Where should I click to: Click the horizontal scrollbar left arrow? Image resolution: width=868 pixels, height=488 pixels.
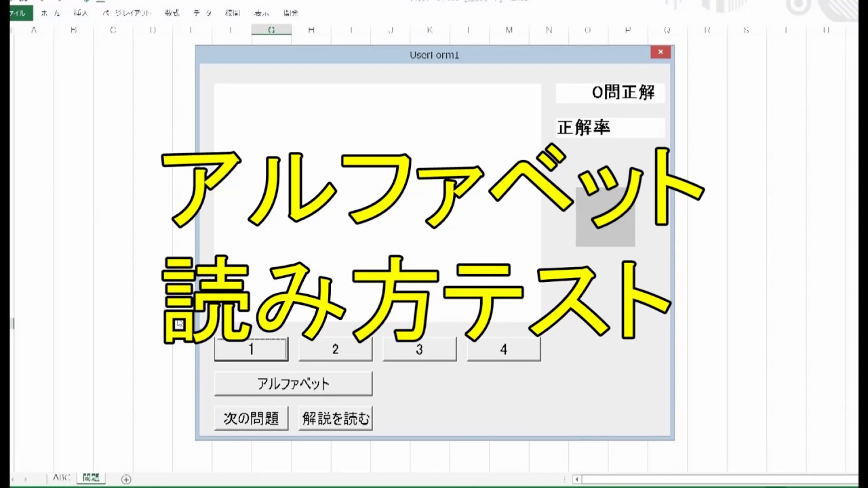(576, 479)
